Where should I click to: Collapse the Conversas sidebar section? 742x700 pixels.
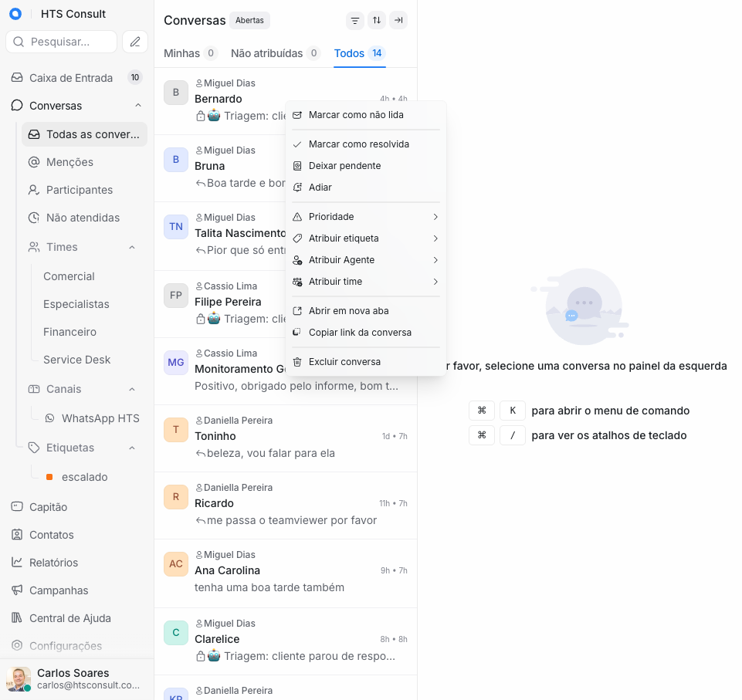coord(138,106)
